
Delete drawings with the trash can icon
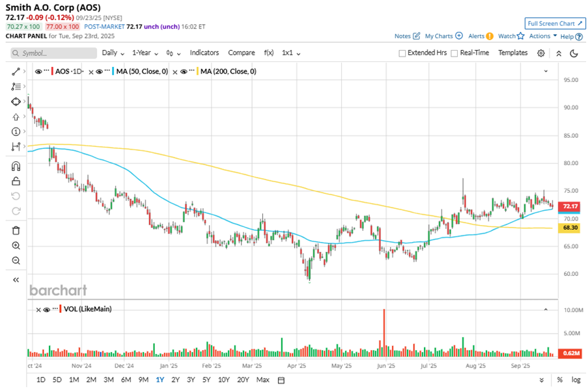pyautogui.click(x=16, y=230)
